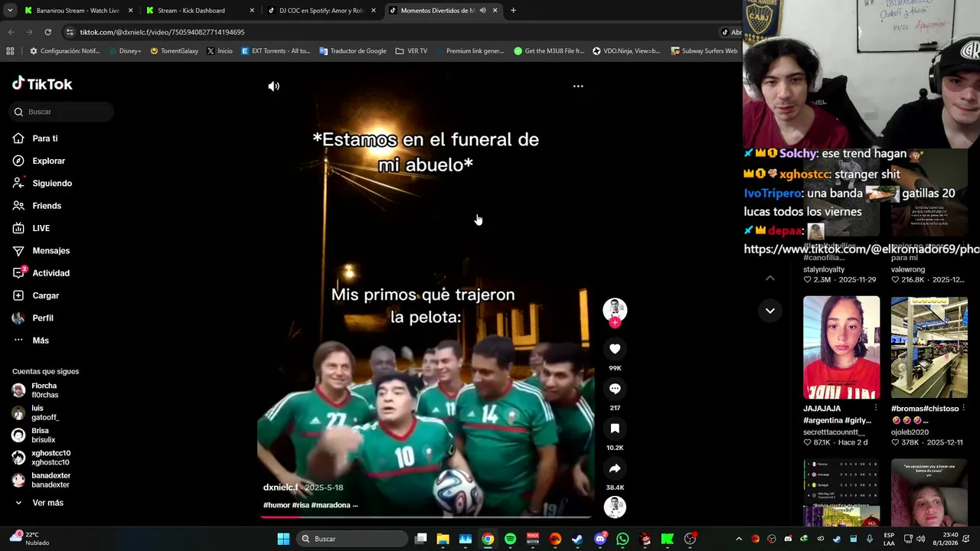Open Spotify from the taskbar
This screenshot has width=980, height=551.
click(510, 539)
